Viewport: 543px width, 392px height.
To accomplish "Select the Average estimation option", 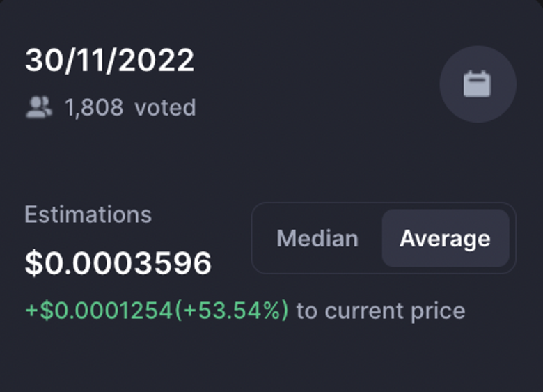I will [446, 238].
